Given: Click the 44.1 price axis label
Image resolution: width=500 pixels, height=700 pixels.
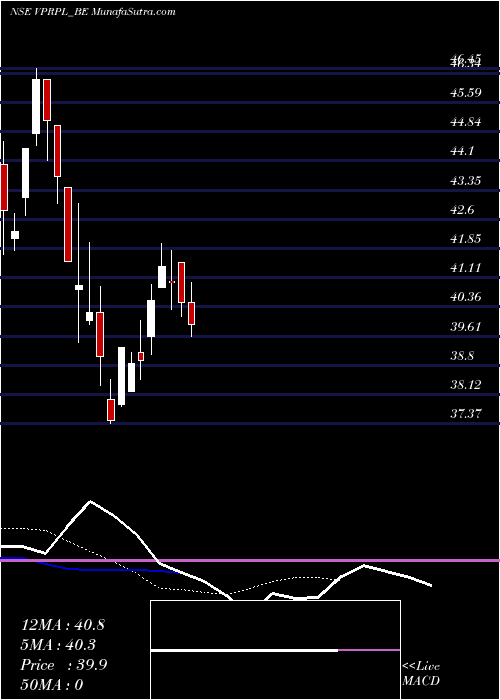Looking at the screenshot, I should [x=462, y=151].
